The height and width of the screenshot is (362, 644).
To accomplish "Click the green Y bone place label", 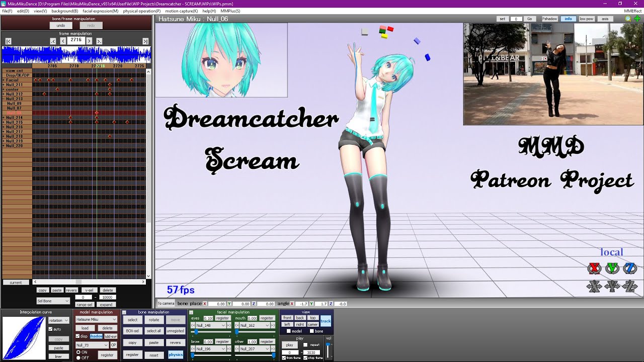I will (x=229, y=304).
